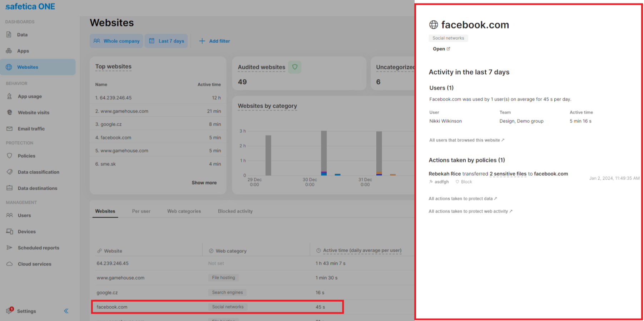Click the Web category column header icon

[211, 251]
